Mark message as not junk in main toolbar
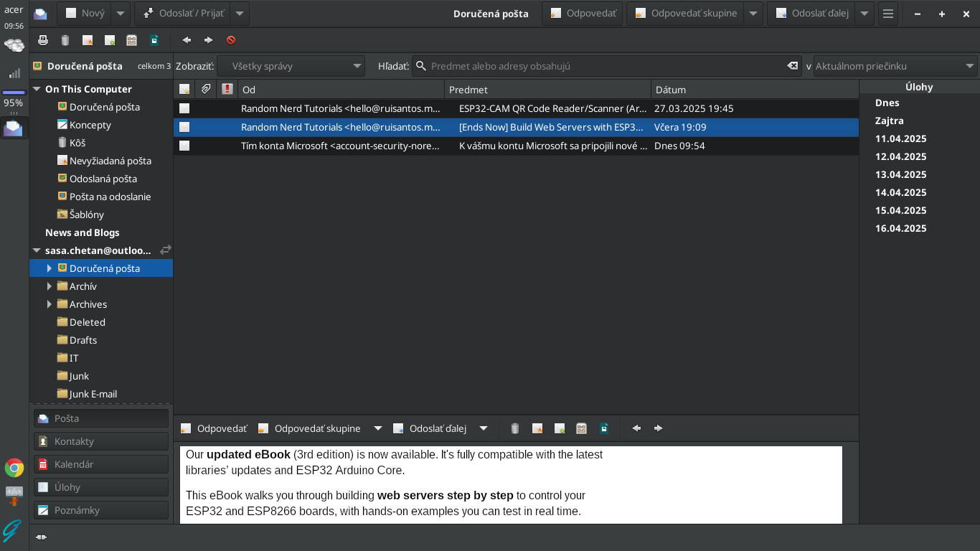980x551 pixels. click(110, 40)
